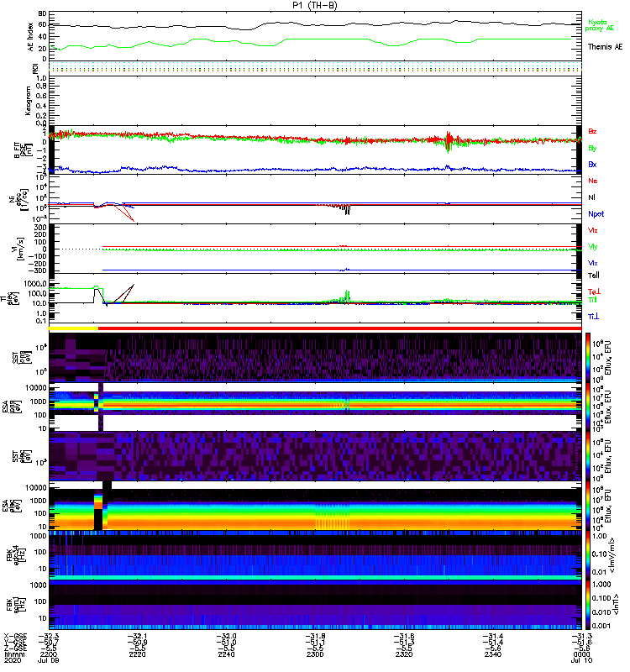Image resolution: width=630 pixels, height=672 pixels.
Task: Click the 2240 time axis label
Action: (226, 654)
